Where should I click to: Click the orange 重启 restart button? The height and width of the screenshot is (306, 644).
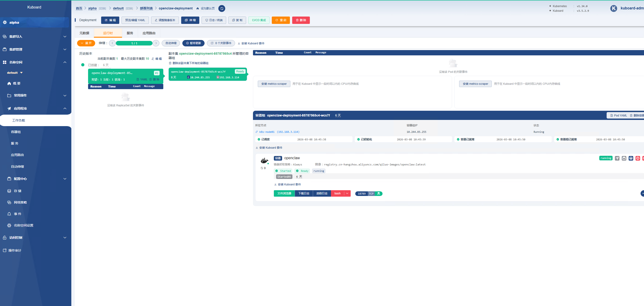click(280, 20)
